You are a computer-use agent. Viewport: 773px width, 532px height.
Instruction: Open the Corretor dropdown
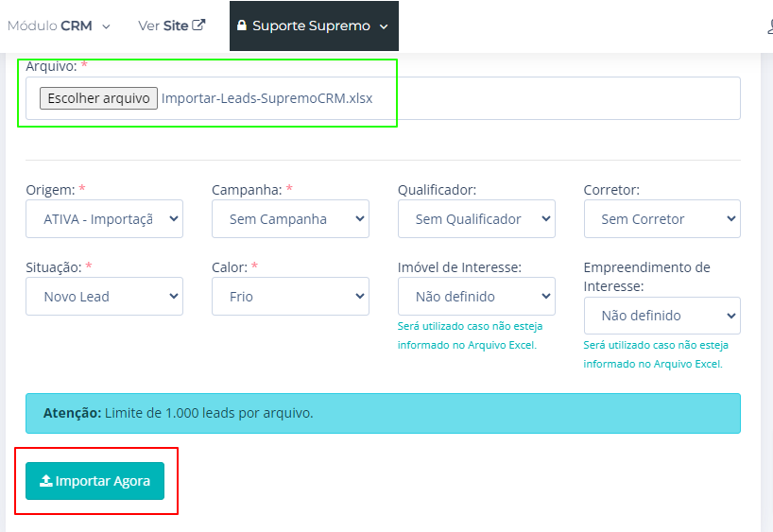pos(661,219)
